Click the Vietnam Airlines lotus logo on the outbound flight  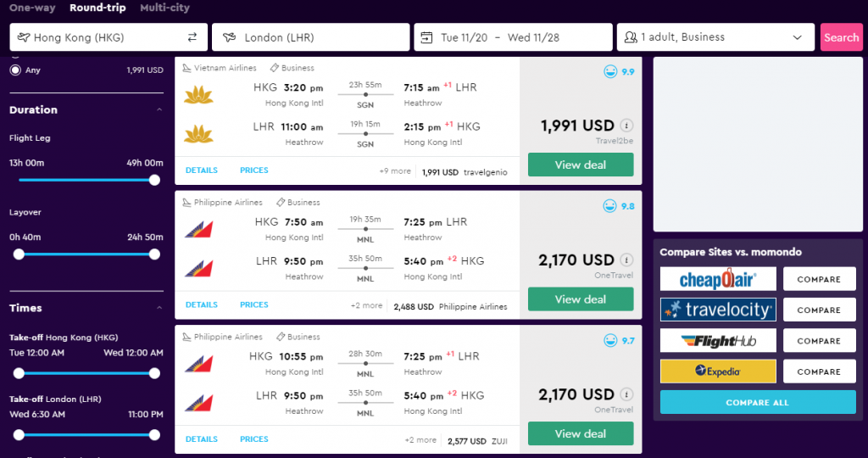click(x=198, y=95)
